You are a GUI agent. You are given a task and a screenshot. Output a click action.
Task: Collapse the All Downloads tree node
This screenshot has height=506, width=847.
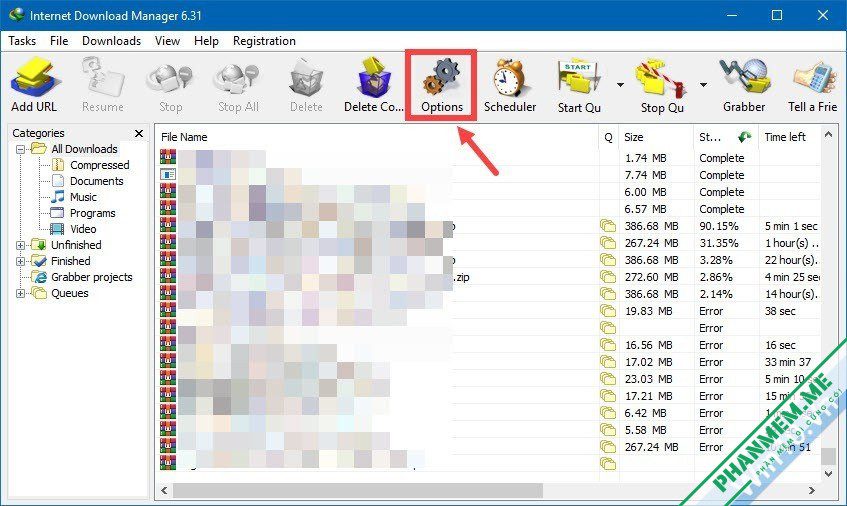tap(21, 149)
